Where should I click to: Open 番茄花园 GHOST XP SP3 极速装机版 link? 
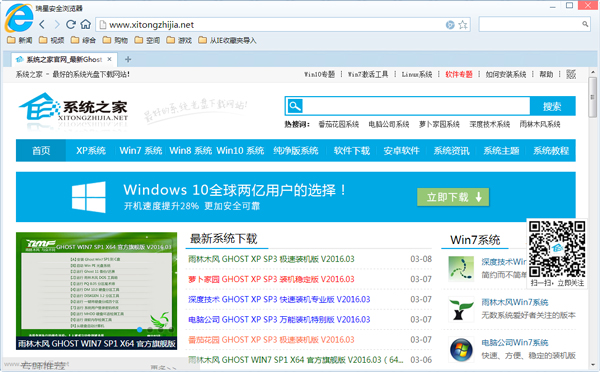(271, 340)
